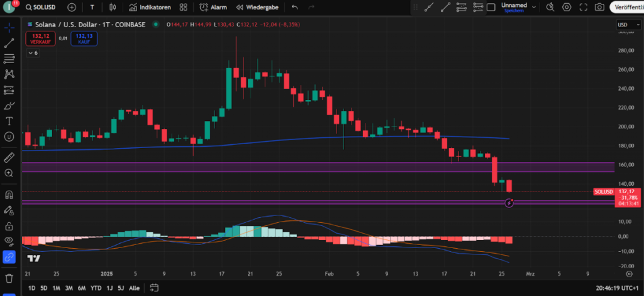Take a chart snapshot with camera icon
This screenshot has height=296, width=644.
click(599, 8)
